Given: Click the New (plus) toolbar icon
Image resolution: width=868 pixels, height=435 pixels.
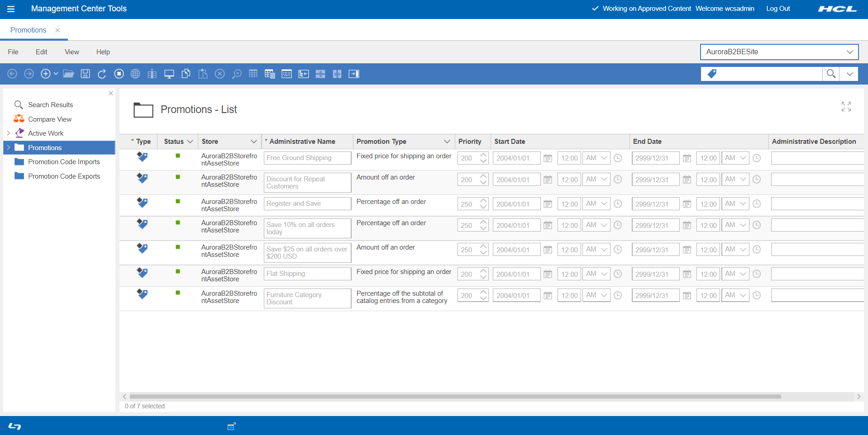Looking at the screenshot, I should [46, 74].
